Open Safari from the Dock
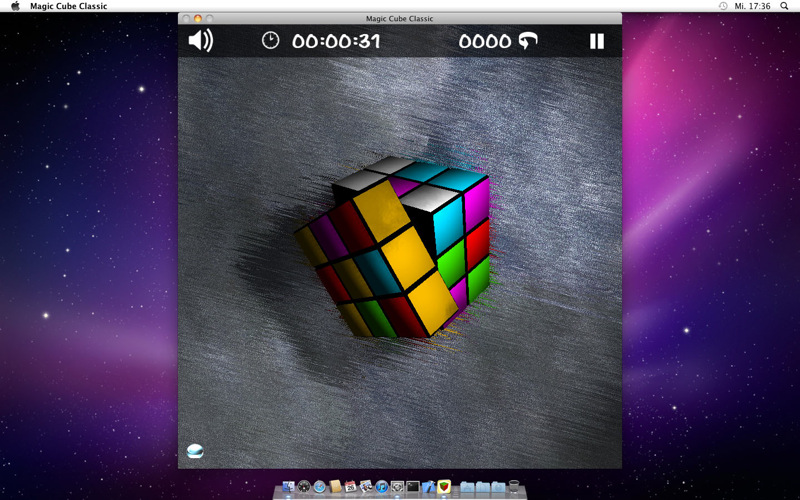This screenshot has height=500, width=800. click(319, 486)
